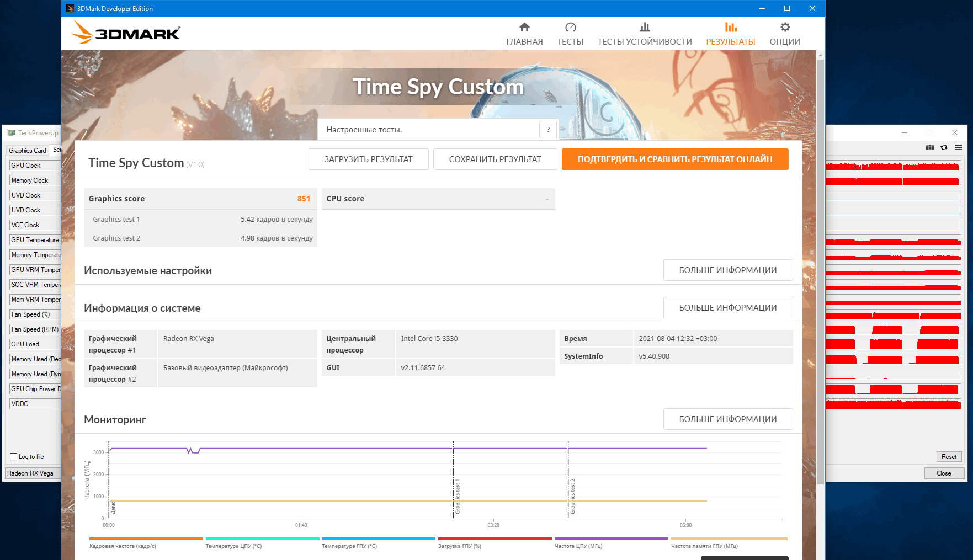Click the question mark help button
The image size is (973, 560).
point(548,130)
